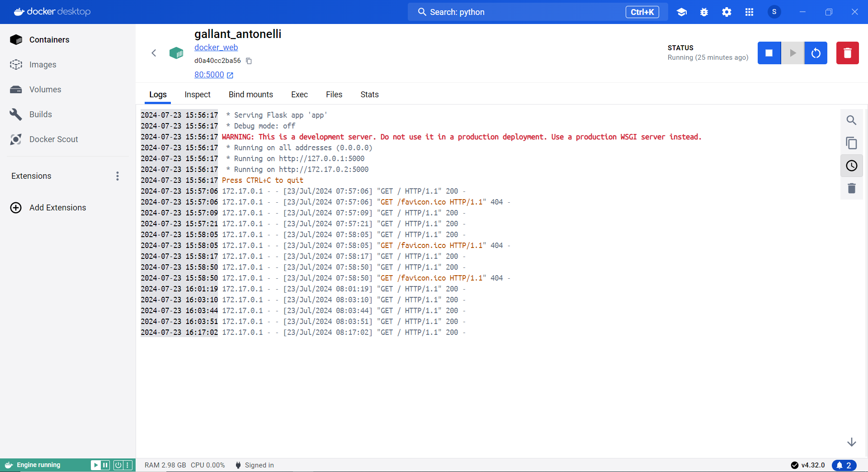
Task: Open the docker_web image link
Action: [216, 48]
